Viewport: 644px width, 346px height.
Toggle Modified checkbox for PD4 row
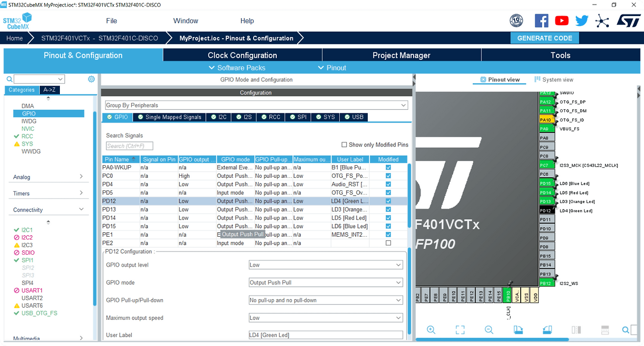[x=388, y=184]
